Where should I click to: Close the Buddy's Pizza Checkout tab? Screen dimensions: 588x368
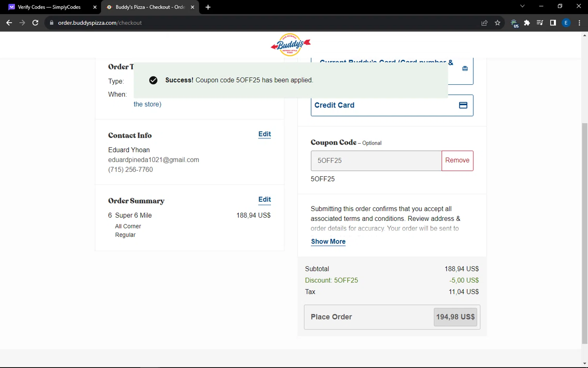click(192, 7)
